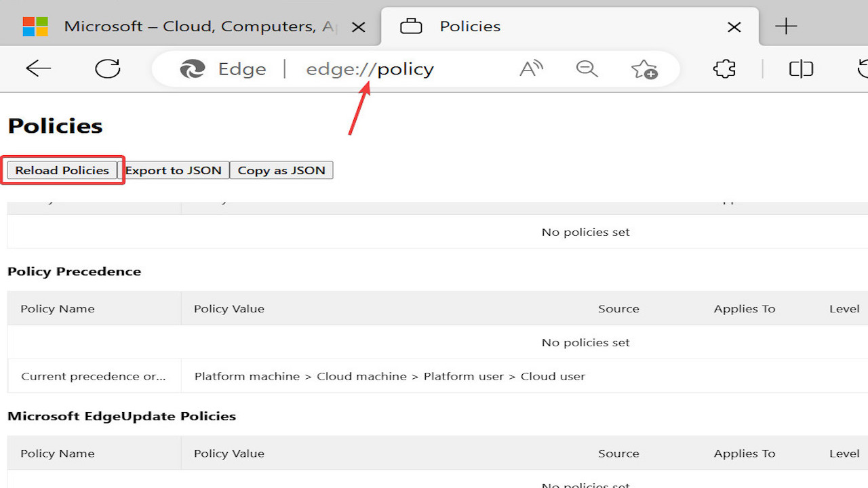Open split screen view
This screenshot has width=868, height=488.
(x=801, y=68)
